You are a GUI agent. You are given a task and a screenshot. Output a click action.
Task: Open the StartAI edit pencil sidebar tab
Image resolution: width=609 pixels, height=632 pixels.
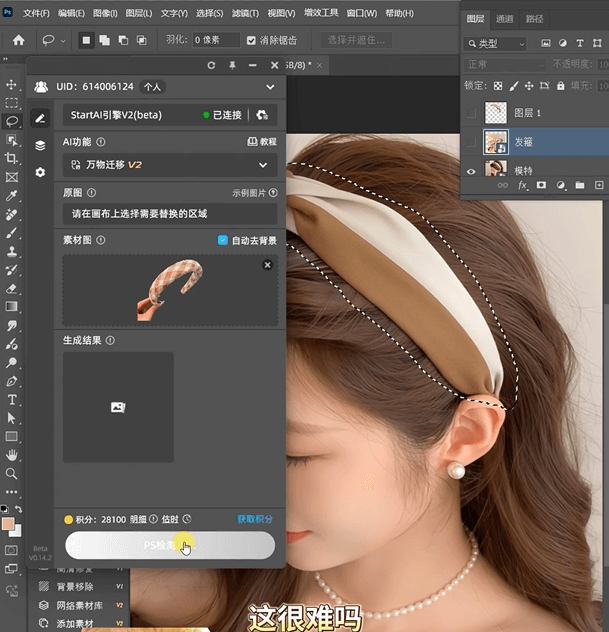click(40, 118)
